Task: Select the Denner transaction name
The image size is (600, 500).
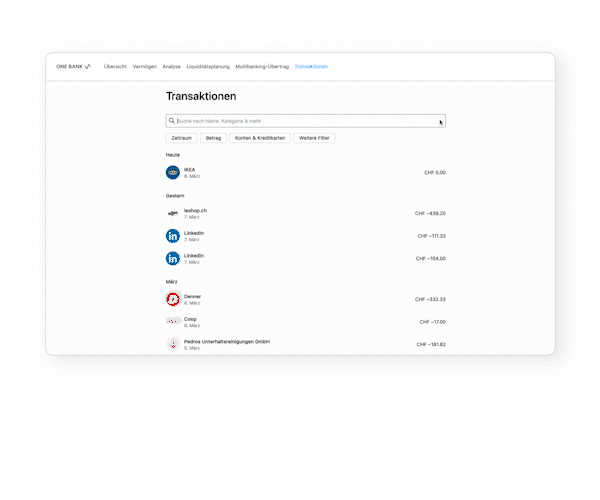Action: pyautogui.click(x=192, y=296)
